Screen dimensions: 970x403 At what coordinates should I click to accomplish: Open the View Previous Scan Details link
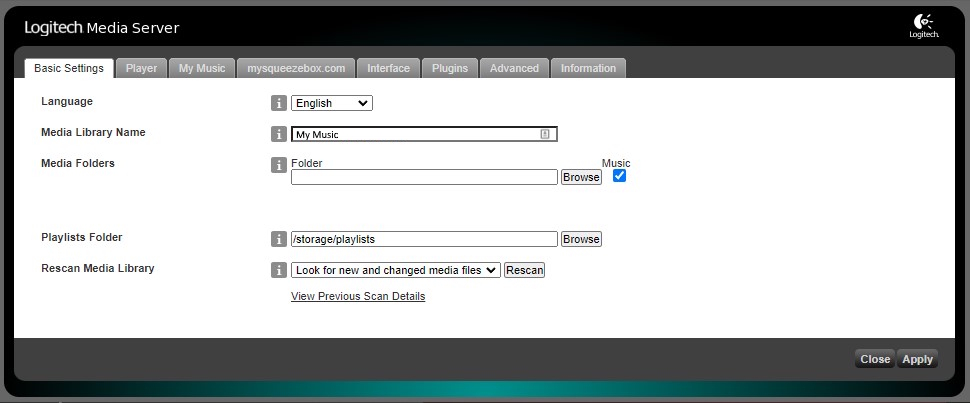pos(358,297)
